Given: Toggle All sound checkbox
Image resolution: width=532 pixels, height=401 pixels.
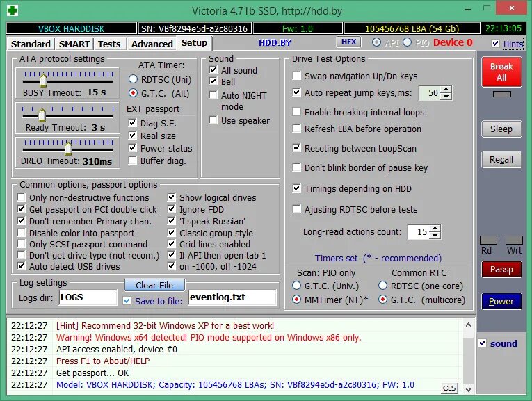Looking at the screenshot, I should tap(213, 69).
